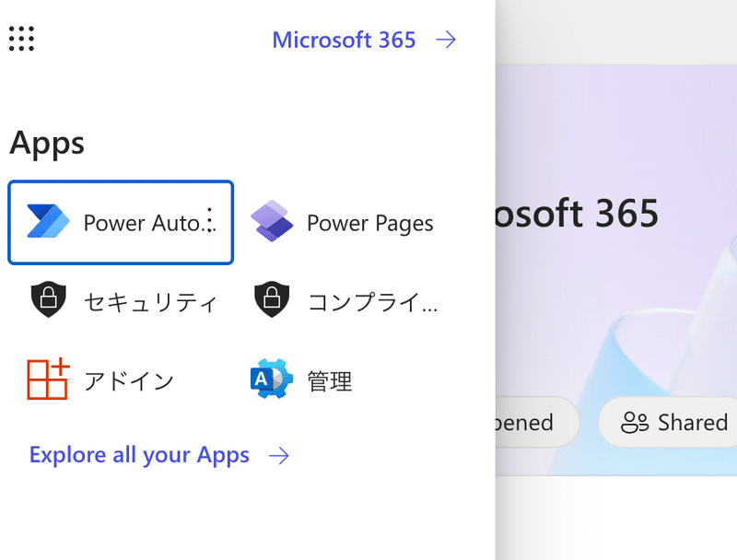Click the arrow beside Explore all your Apps
Viewport: 737px width, 560px height.
point(279,456)
